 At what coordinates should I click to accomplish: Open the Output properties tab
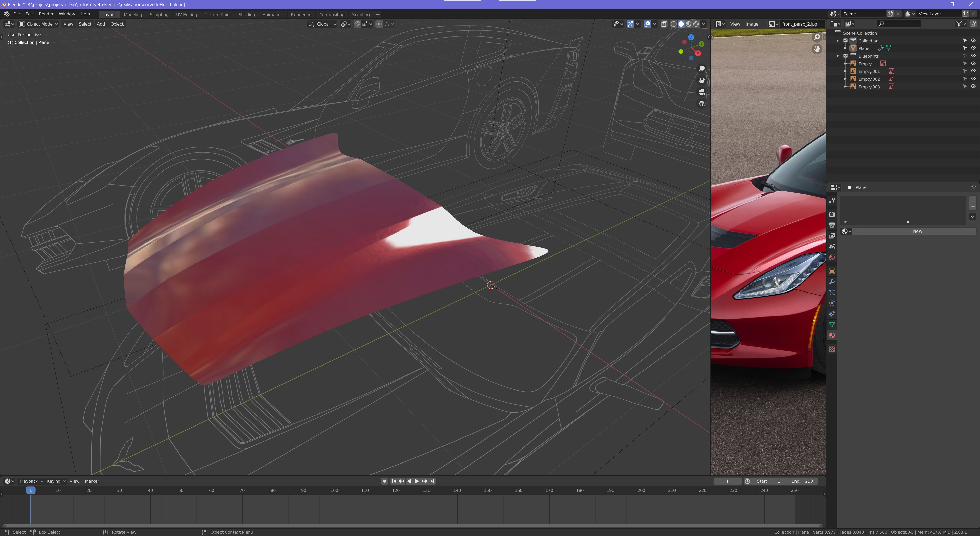(832, 225)
